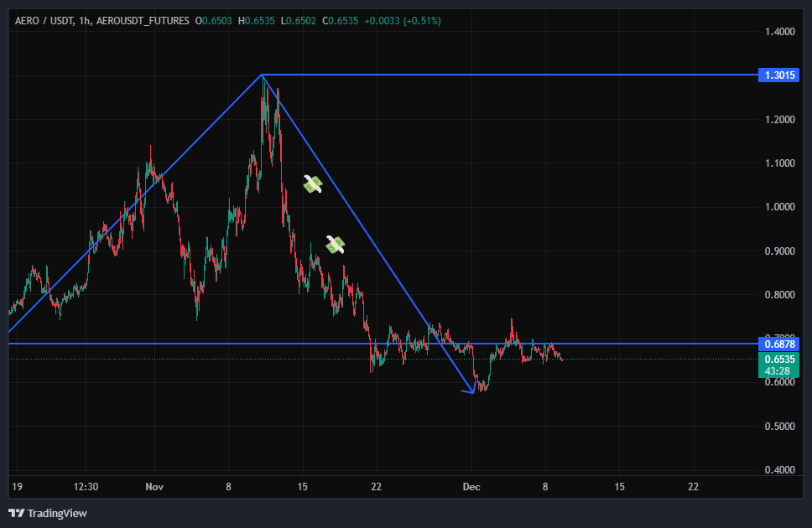Viewport: 812px width, 528px height.
Task: Select the blue 1.3015 price label
Action: (779, 75)
